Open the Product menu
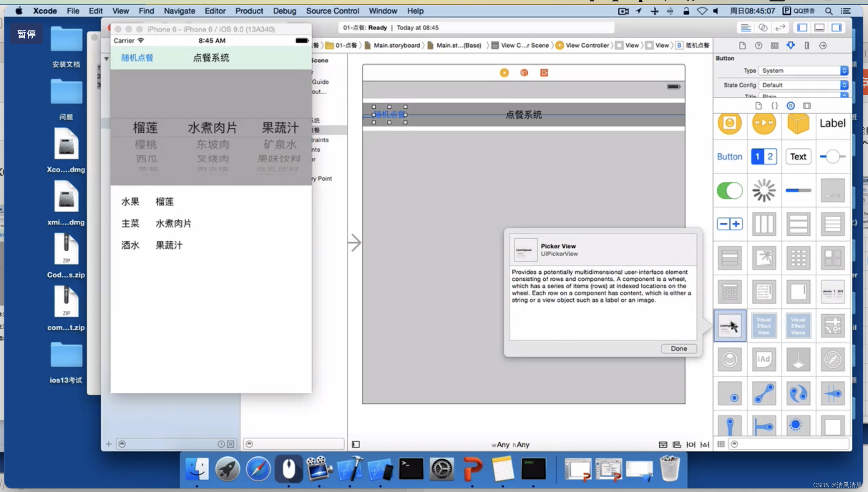This screenshot has height=492, width=868. click(249, 11)
